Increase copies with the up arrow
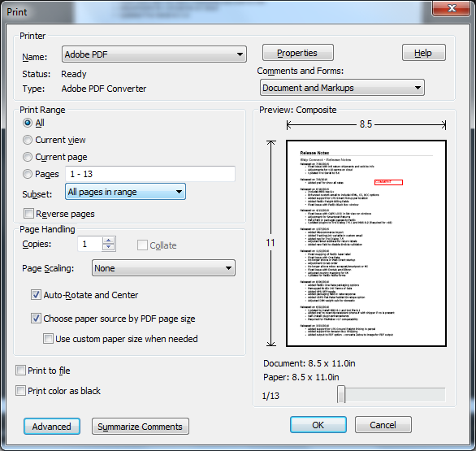This screenshot has height=451, width=476. 109,241
